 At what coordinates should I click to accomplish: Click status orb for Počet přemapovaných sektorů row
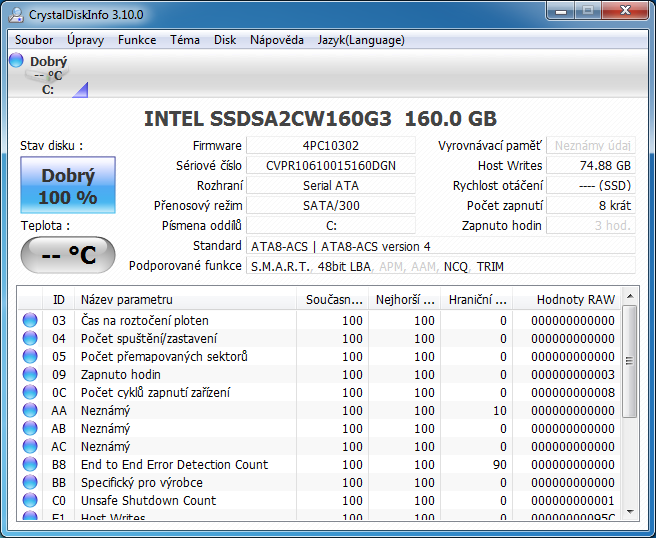pos(30,356)
